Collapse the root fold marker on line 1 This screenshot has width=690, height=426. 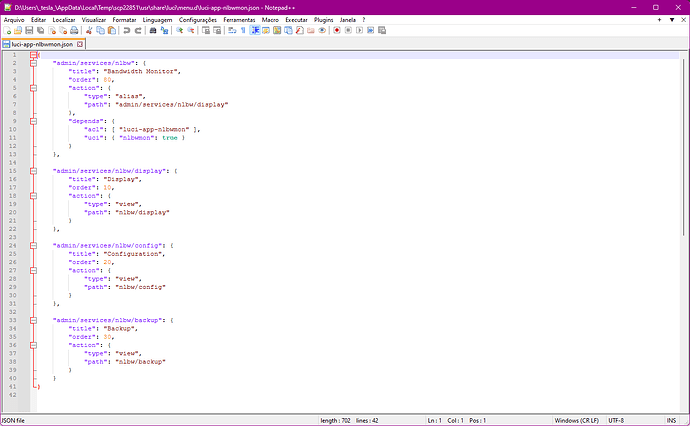33,55
